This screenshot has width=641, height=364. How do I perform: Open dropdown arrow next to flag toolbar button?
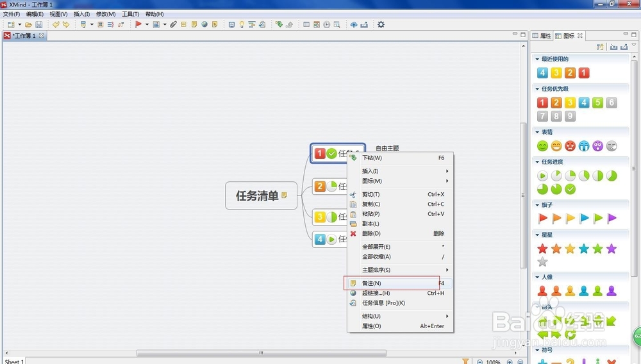click(x=147, y=24)
